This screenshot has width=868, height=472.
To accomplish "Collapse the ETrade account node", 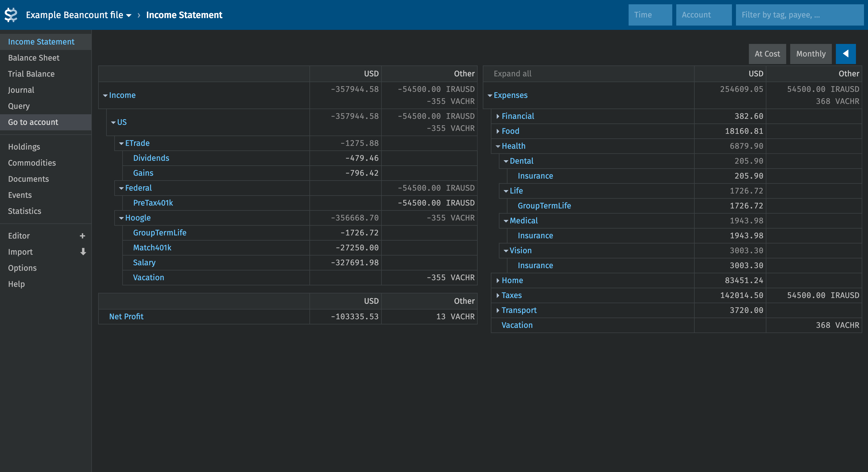I will point(121,143).
